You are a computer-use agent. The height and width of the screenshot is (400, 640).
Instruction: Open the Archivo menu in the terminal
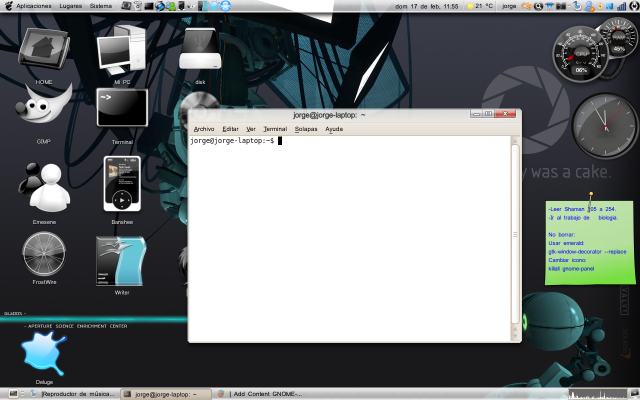pos(204,129)
